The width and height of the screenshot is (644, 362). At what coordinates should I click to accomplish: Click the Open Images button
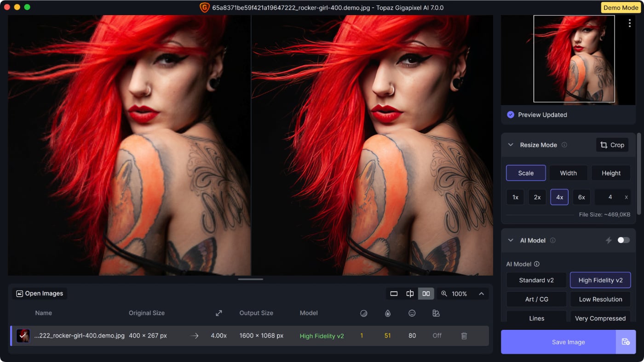[40, 294]
